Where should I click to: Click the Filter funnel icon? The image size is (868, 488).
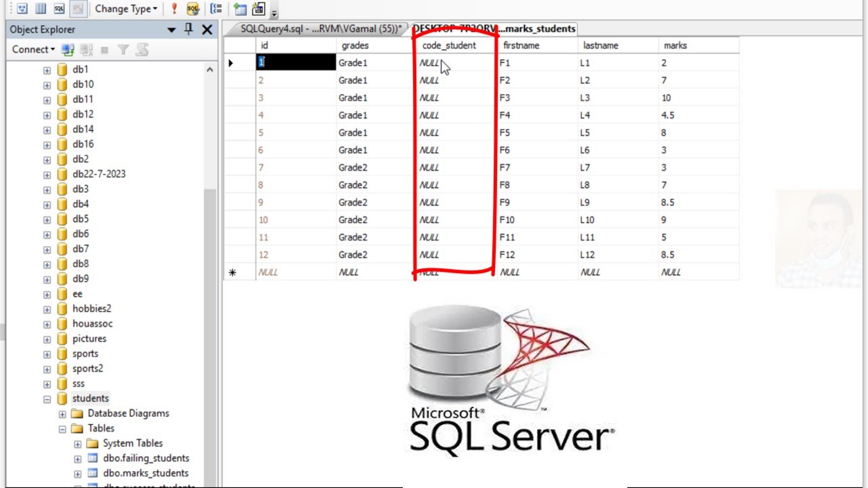click(123, 49)
